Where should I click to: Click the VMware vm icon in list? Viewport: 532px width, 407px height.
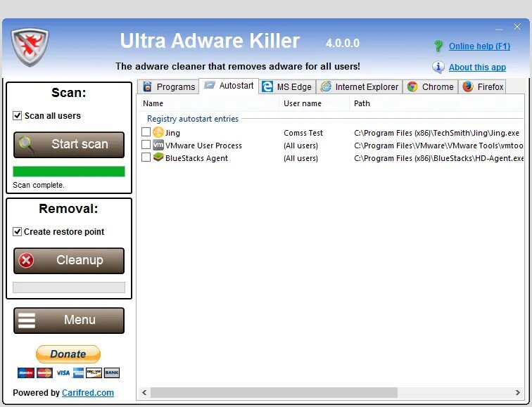(158, 145)
